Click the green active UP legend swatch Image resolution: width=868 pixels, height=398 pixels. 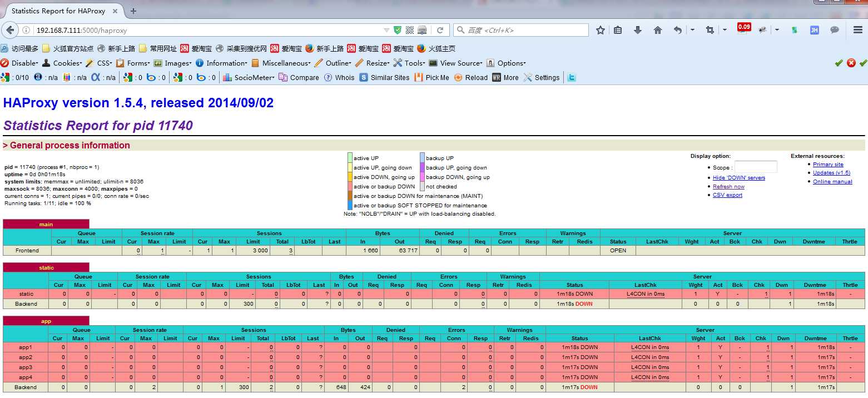coord(350,158)
